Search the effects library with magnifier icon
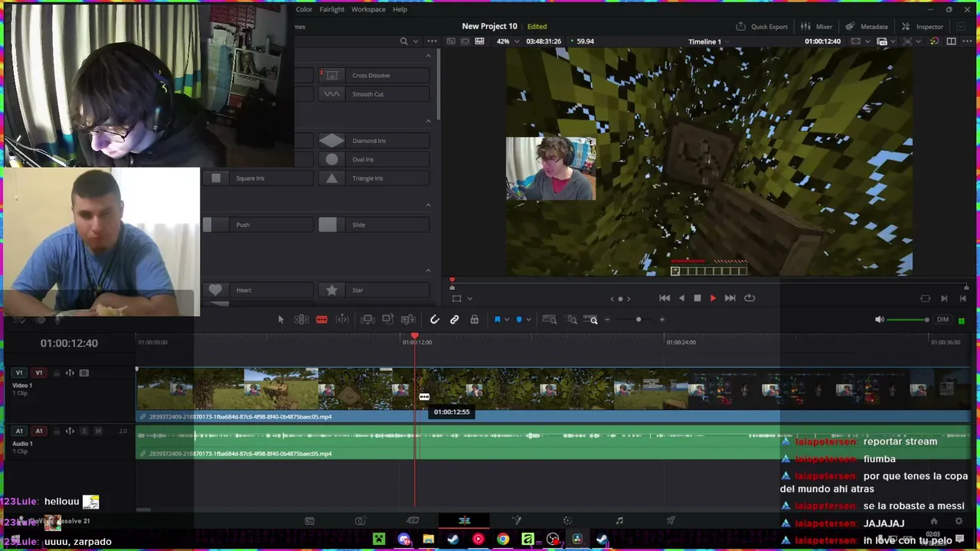980x551 pixels. click(403, 41)
